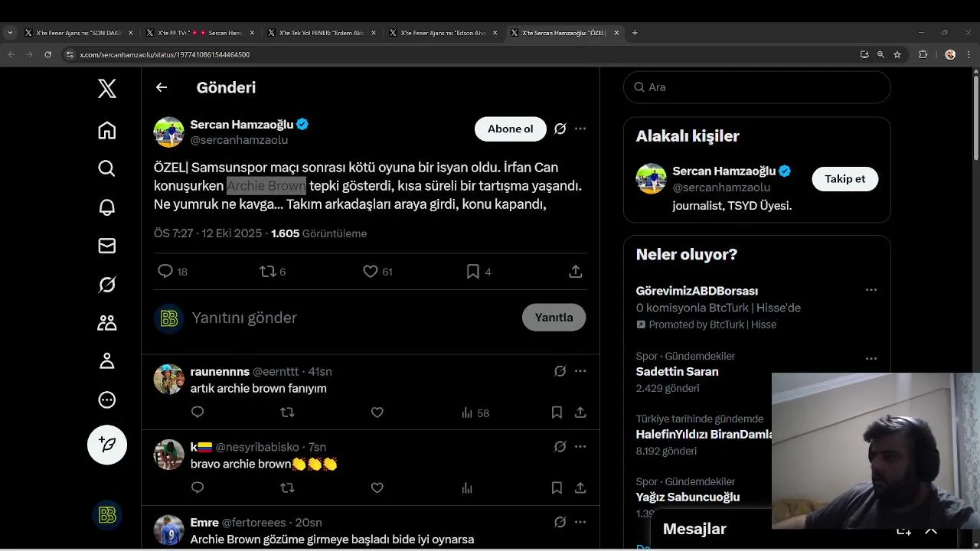Share the 'bravo archie brown' reply
This screenshot has width=980, height=551.
tap(580, 487)
